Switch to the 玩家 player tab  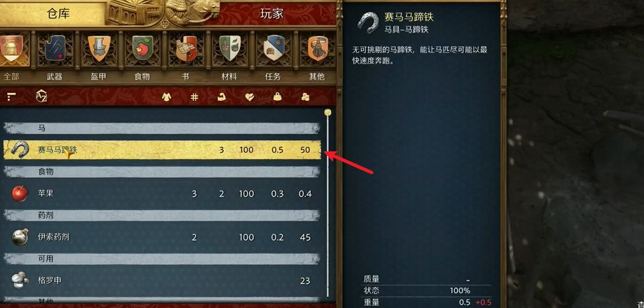pyautogui.click(x=272, y=13)
